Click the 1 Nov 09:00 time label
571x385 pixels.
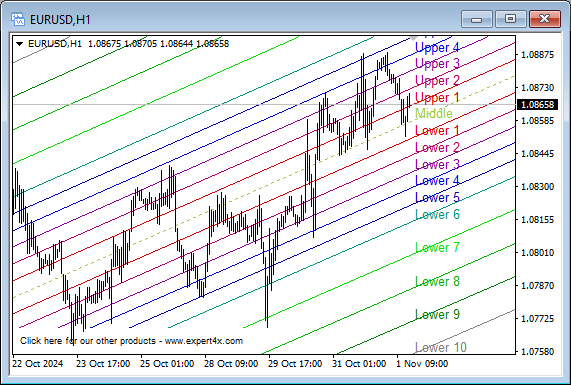(x=422, y=364)
